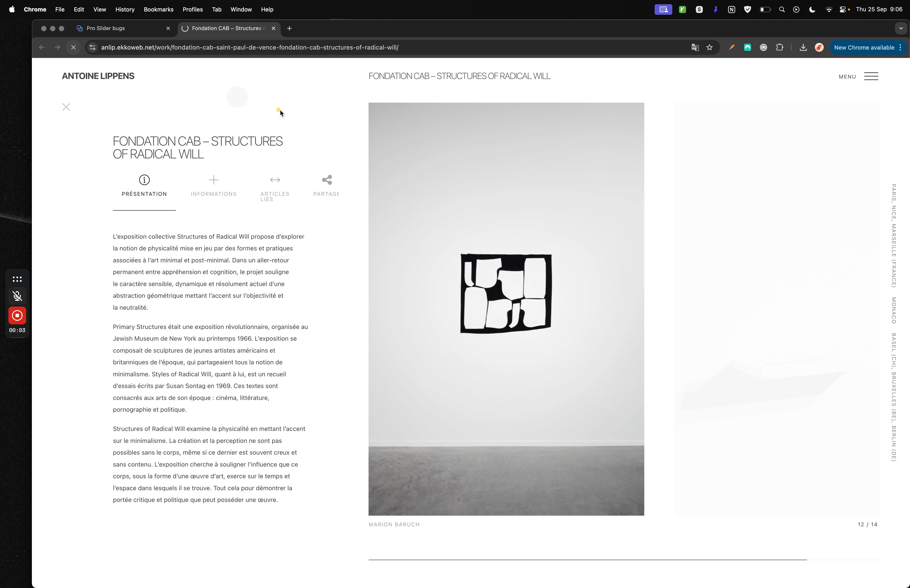
Task: Open the Chrome app menu
Action: 35,10
